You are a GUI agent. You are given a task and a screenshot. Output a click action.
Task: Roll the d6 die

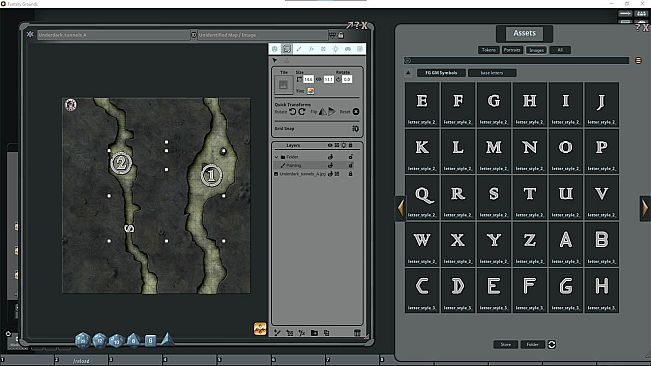[150, 341]
